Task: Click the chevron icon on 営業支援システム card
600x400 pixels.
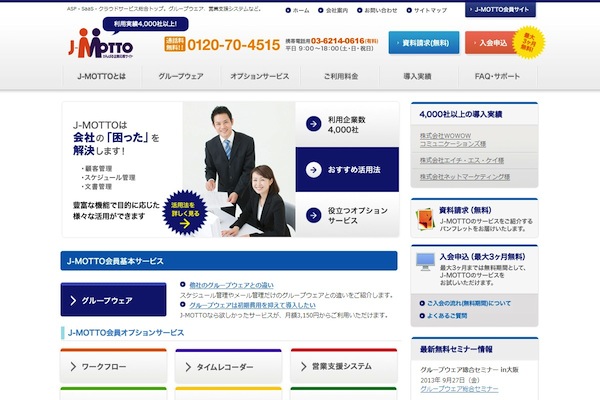Action: point(303,367)
